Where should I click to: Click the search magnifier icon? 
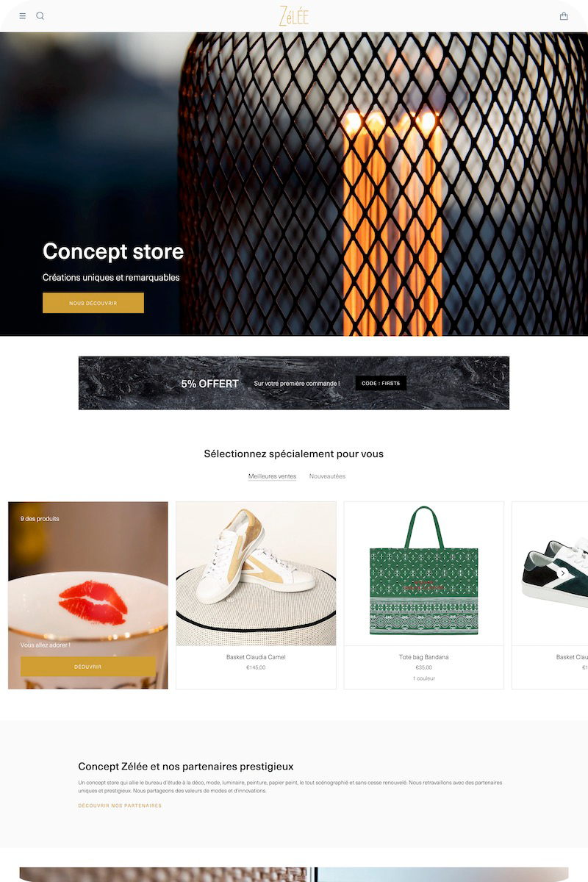pos(40,16)
